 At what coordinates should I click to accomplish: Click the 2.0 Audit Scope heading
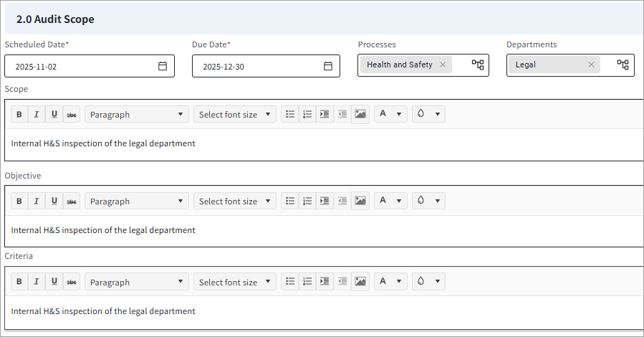coord(55,19)
